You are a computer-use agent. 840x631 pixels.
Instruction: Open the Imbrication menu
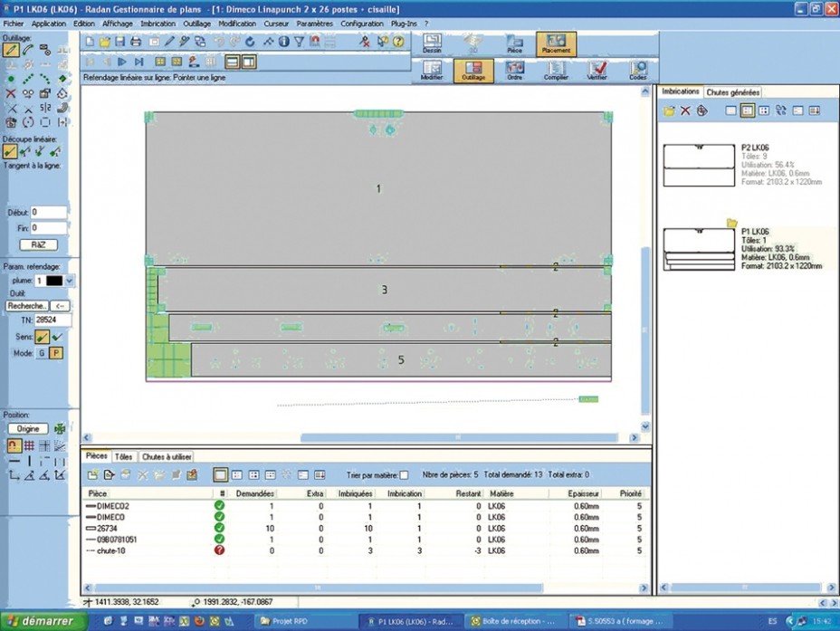pyautogui.click(x=158, y=24)
